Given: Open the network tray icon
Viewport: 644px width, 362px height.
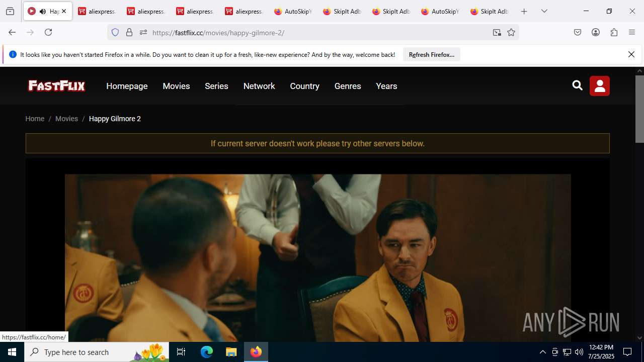Looking at the screenshot, I should (x=567, y=352).
